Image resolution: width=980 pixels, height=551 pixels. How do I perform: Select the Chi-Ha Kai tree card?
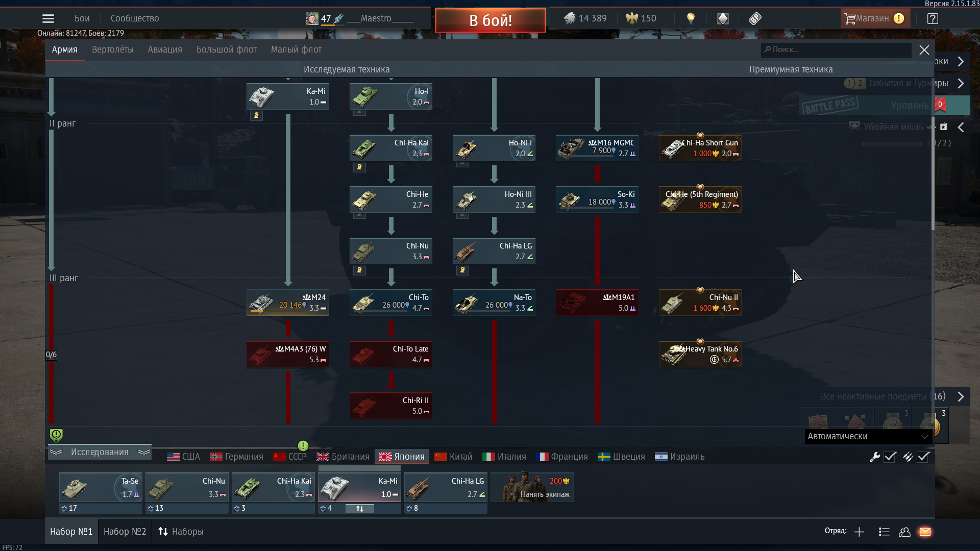[391, 148]
